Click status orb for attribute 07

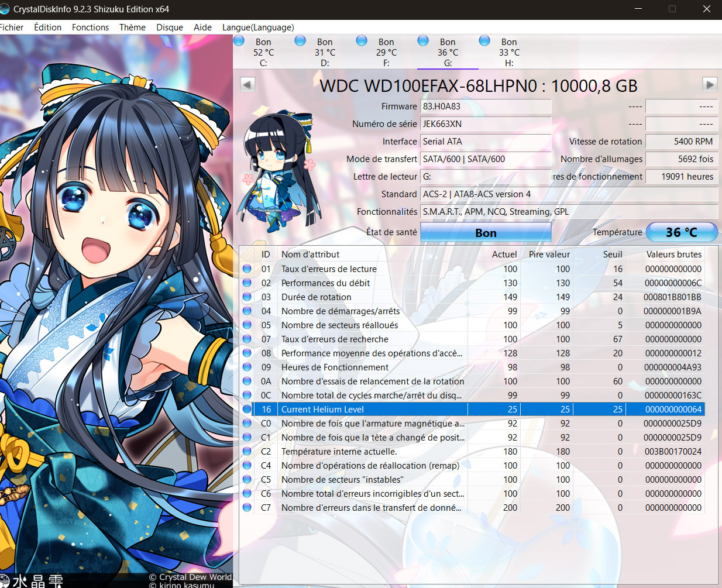(x=247, y=339)
